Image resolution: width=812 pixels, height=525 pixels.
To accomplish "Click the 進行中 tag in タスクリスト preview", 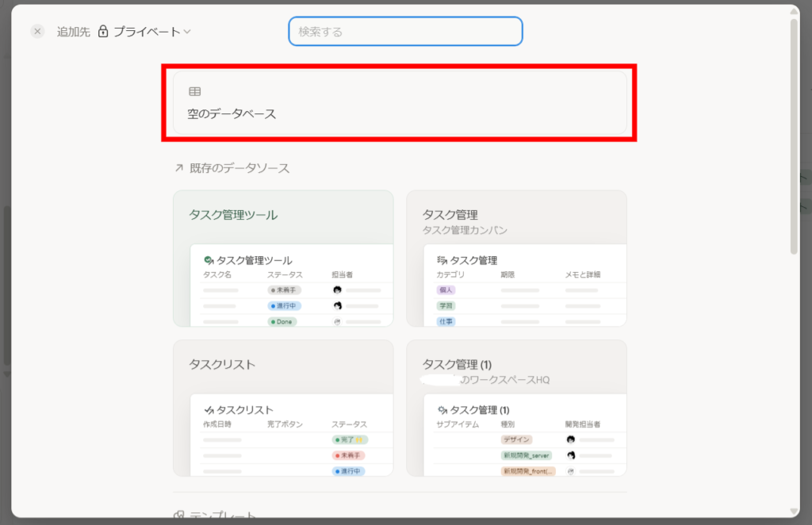I will [x=349, y=471].
